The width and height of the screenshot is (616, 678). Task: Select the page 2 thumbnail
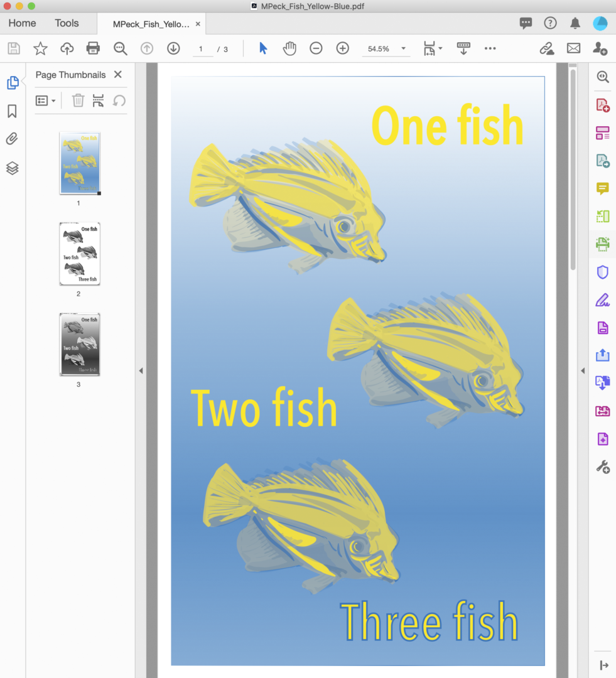pyautogui.click(x=78, y=253)
